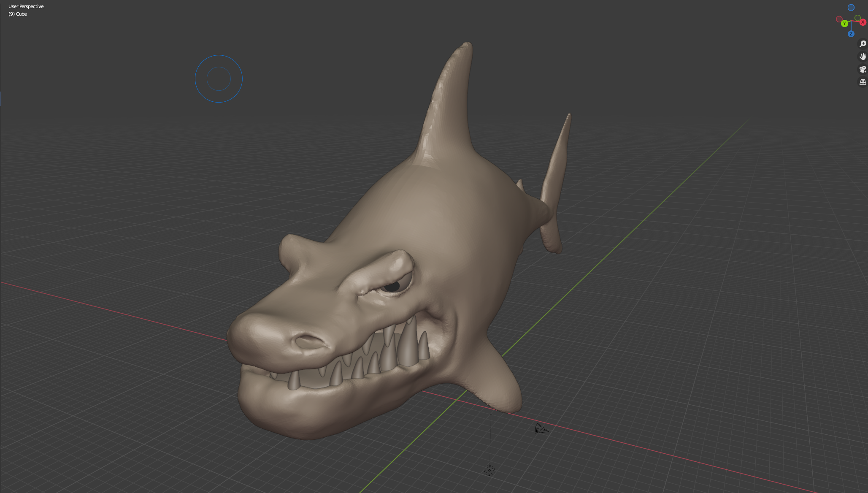The image size is (868, 493).
Task: Click the hollow red negative X gizmo circle
Action: coord(839,19)
